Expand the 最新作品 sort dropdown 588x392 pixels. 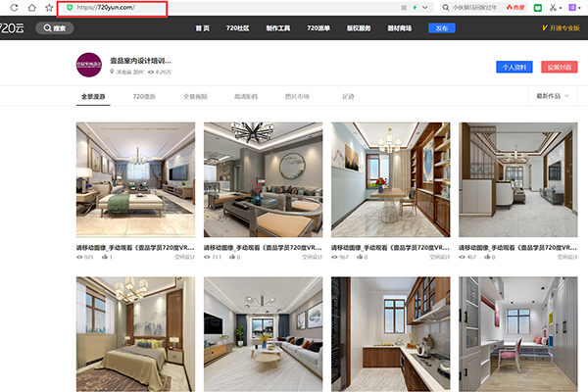coord(555,96)
